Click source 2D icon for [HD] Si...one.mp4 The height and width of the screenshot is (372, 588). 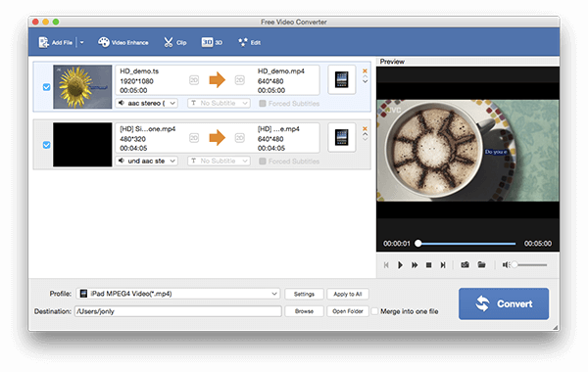[x=194, y=138]
